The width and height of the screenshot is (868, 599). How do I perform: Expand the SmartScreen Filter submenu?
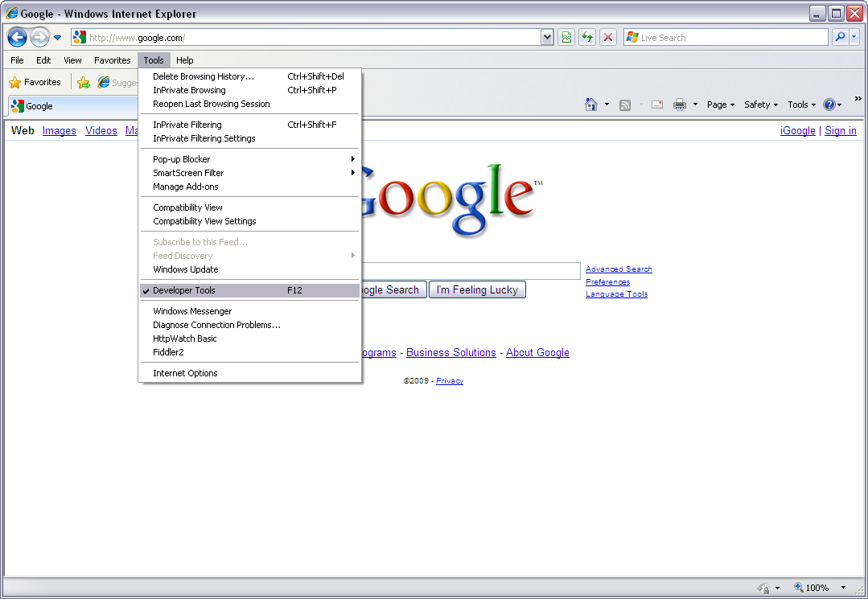pyautogui.click(x=249, y=173)
